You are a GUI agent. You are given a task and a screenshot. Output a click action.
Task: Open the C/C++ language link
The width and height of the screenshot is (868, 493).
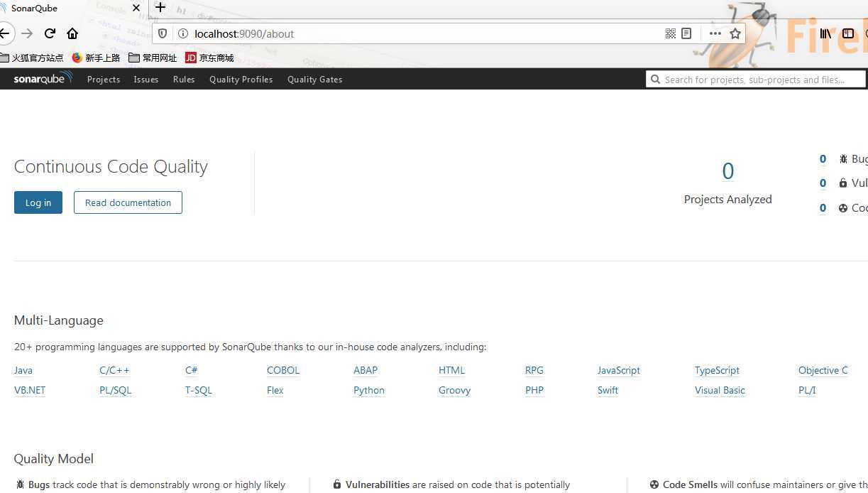pos(114,370)
